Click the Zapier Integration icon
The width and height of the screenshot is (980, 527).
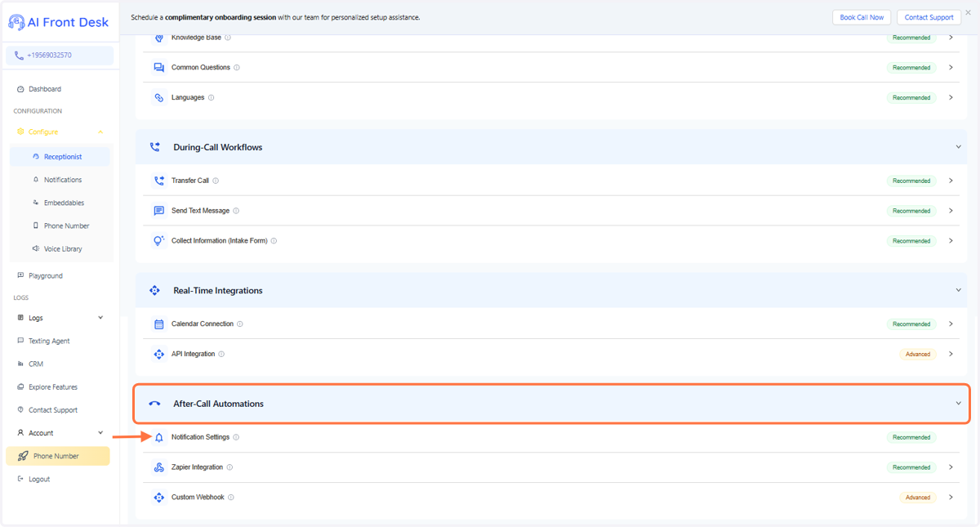159,467
